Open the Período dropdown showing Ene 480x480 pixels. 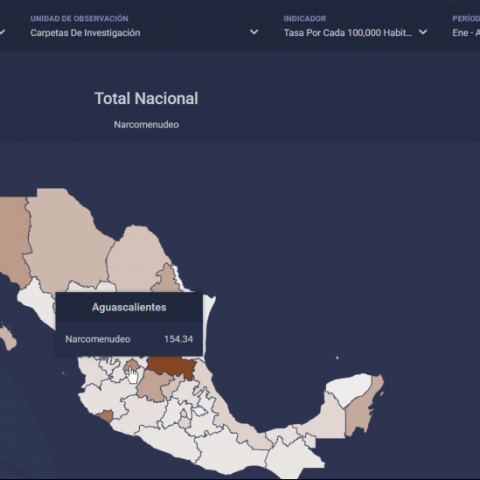[465, 26]
